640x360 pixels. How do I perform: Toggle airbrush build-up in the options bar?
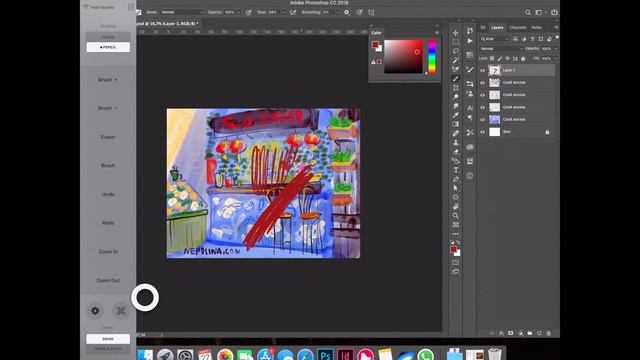pyautogui.click(x=293, y=12)
